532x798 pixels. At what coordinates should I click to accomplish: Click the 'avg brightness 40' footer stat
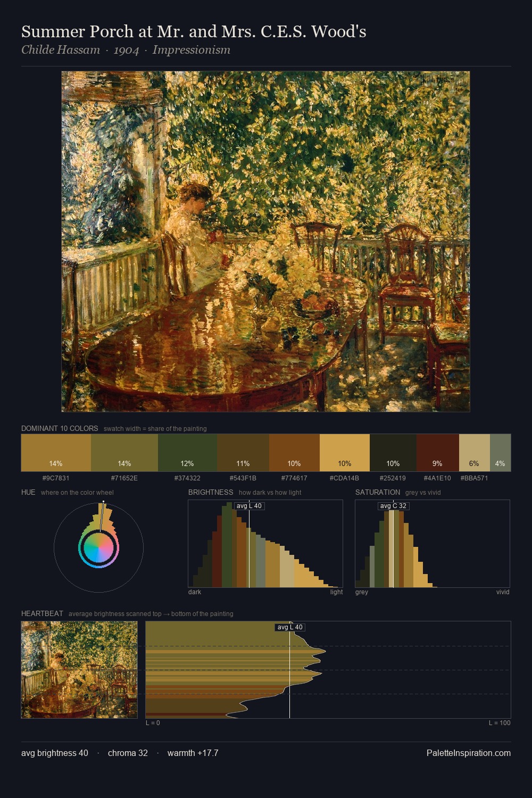pos(55,753)
